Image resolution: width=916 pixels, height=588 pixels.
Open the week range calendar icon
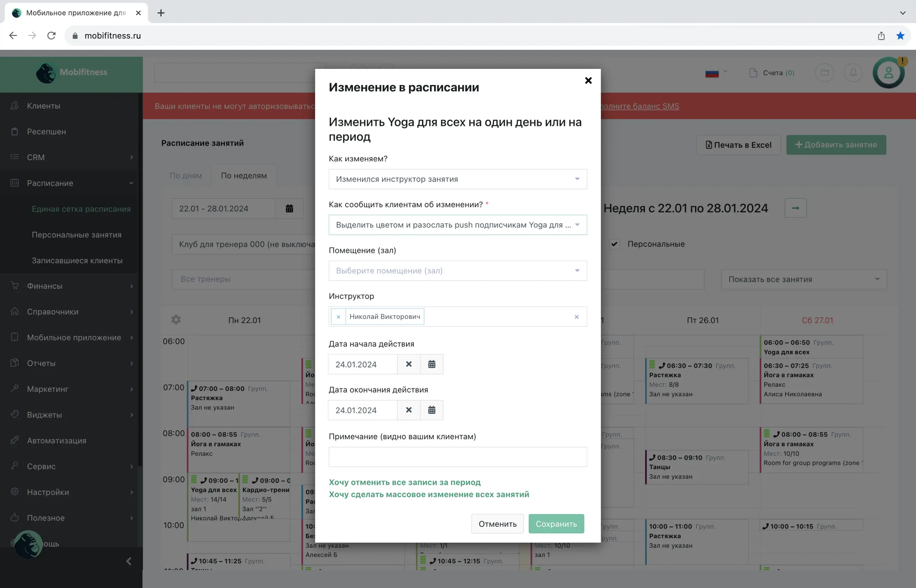(290, 209)
